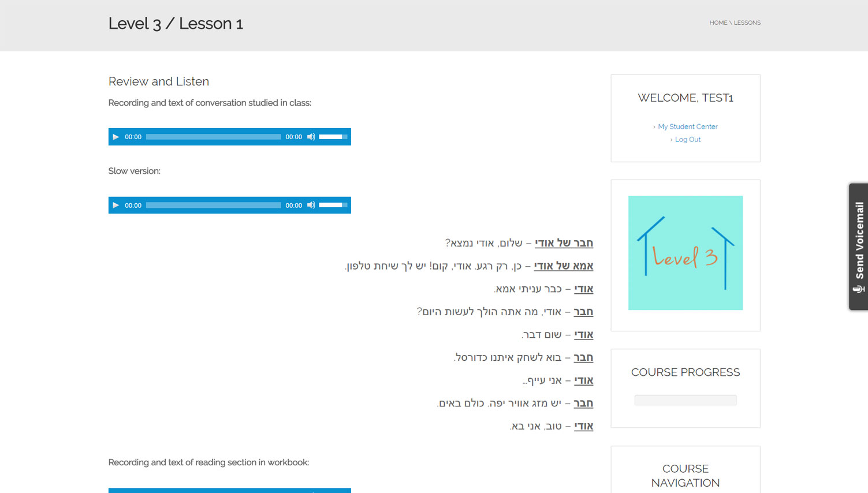Seek in the slow version progress bar
Viewport: 868px width, 493px height.
tap(213, 205)
